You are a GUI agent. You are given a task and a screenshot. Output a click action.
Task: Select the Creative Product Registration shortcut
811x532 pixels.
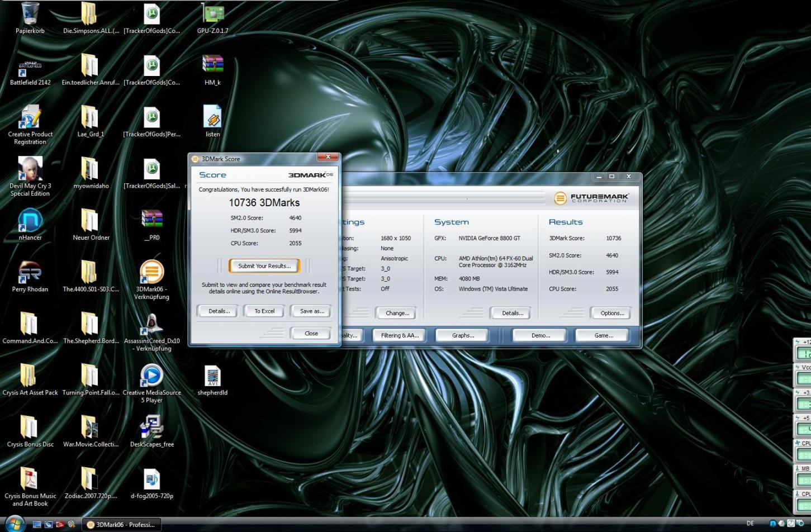click(30, 125)
